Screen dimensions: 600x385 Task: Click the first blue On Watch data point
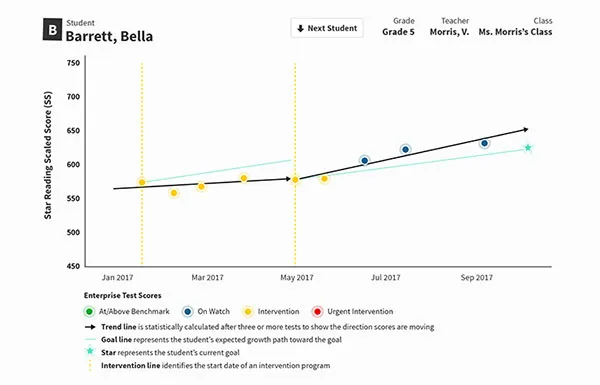tap(365, 161)
